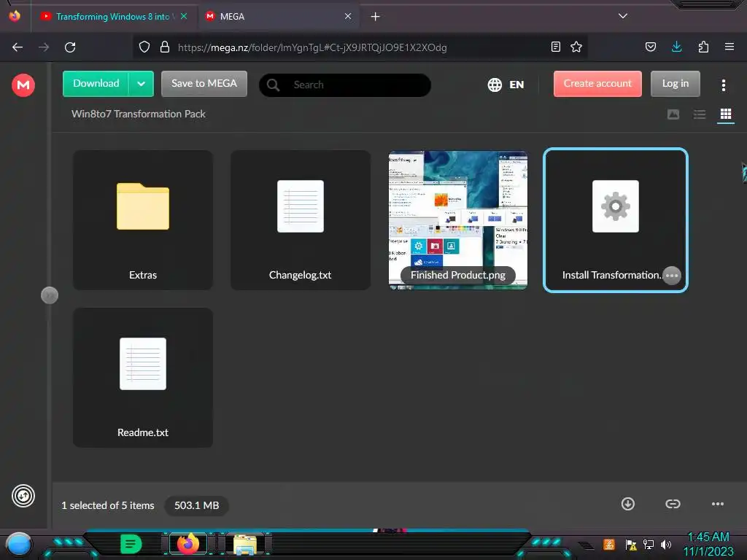This screenshot has width=747, height=560.
Task: Click the MEGA logo in sidebar
Action: pyautogui.click(x=23, y=85)
